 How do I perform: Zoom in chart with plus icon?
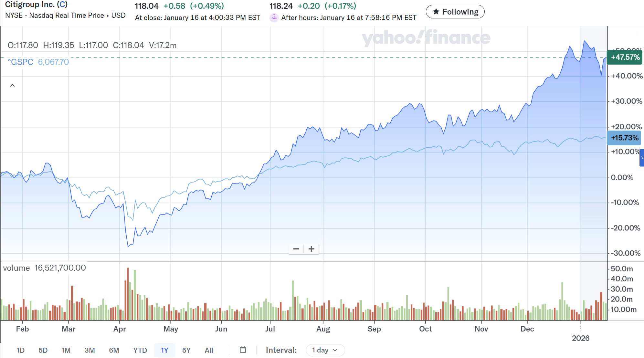point(311,249)
